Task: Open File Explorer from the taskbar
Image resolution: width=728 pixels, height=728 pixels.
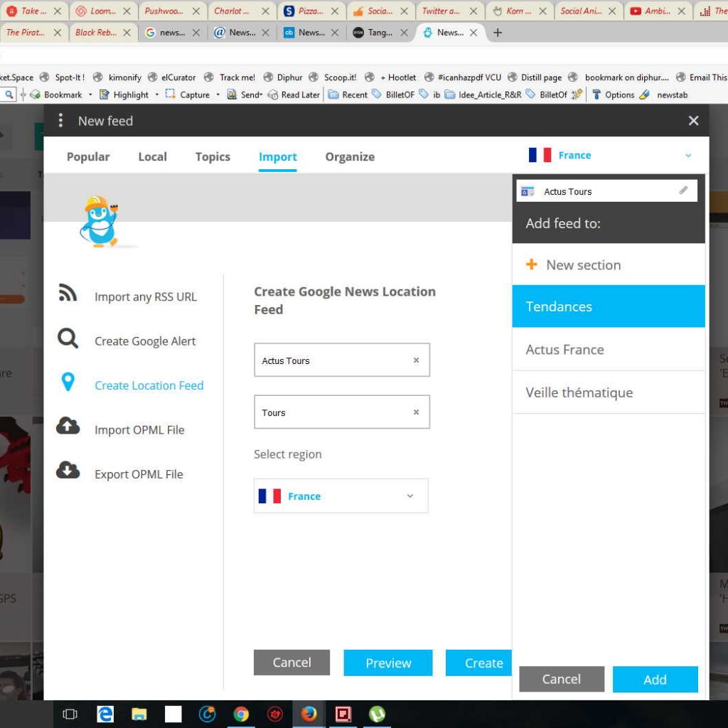Action: 139,714
